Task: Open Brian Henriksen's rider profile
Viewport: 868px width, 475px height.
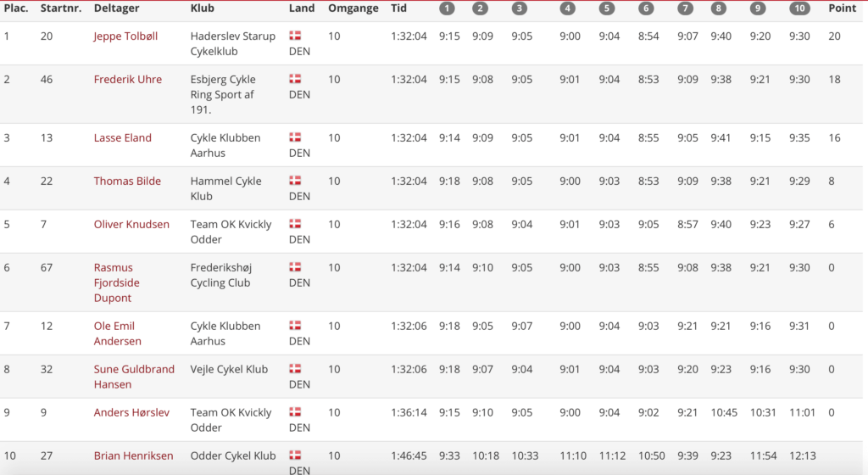Action: [133, 456]
